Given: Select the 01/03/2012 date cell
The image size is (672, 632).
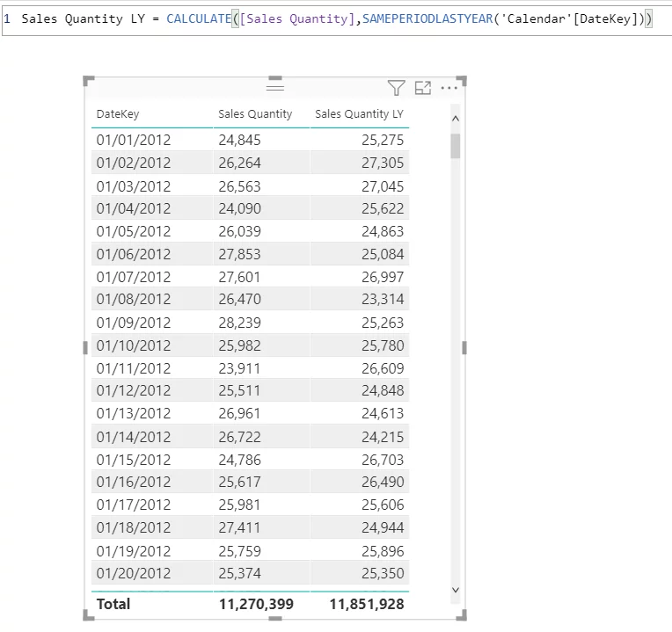Looking at the screenshot, I should point(134,186).
